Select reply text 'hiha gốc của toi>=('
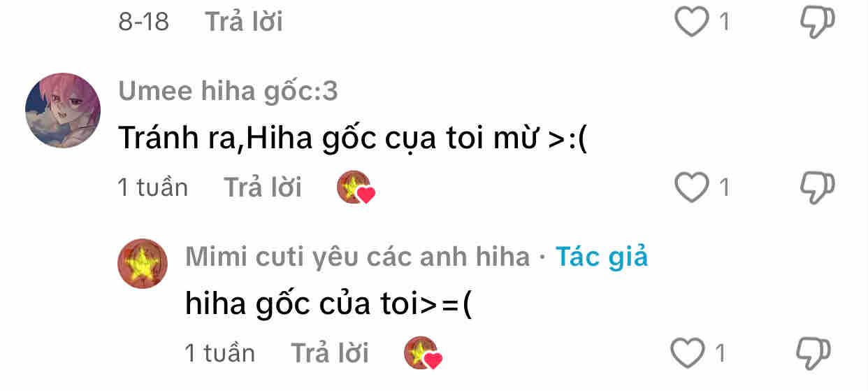This screenshot has height=391, width=868. (x=329, y=304)
